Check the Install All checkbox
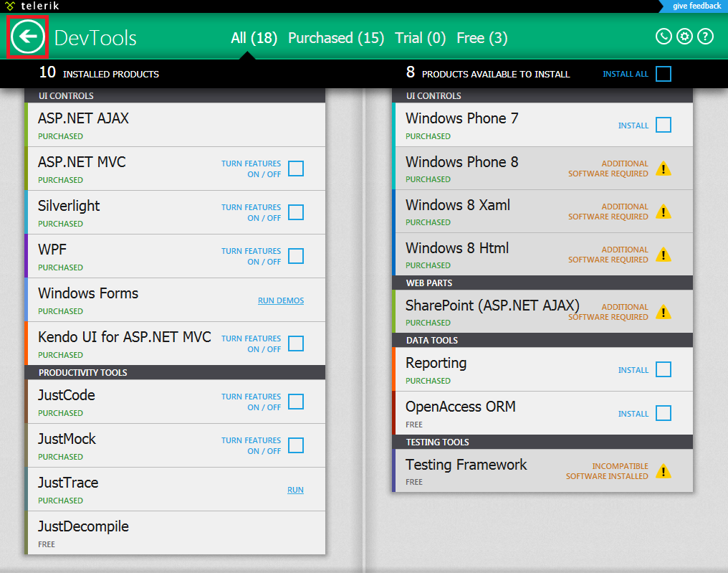 [x=664, y=73]
